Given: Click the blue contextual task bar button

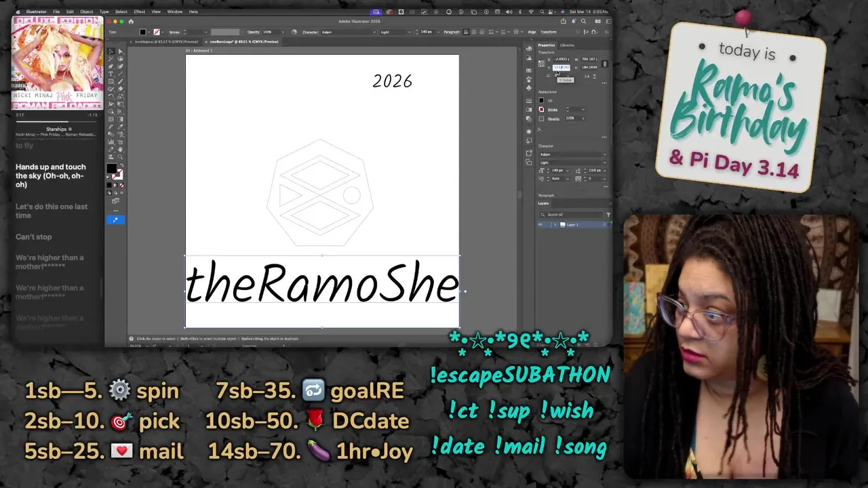Looking at the screenshot, I should [x=115, y=219].
